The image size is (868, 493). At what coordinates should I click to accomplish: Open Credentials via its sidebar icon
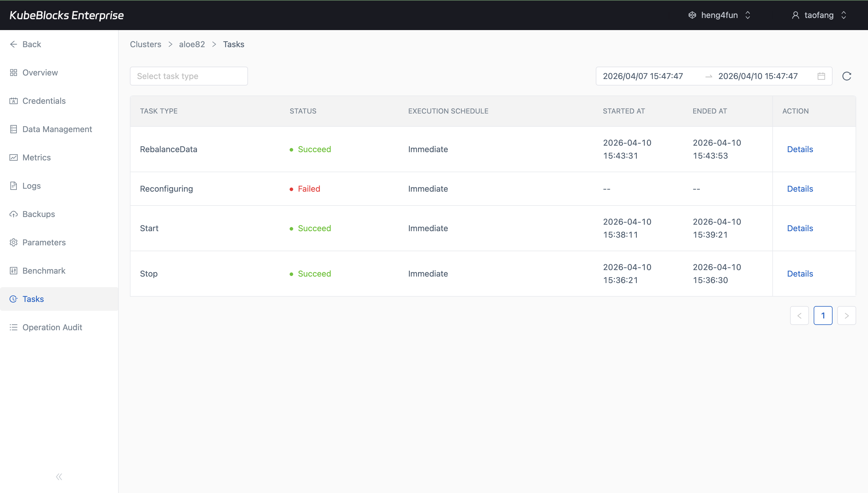14,101
